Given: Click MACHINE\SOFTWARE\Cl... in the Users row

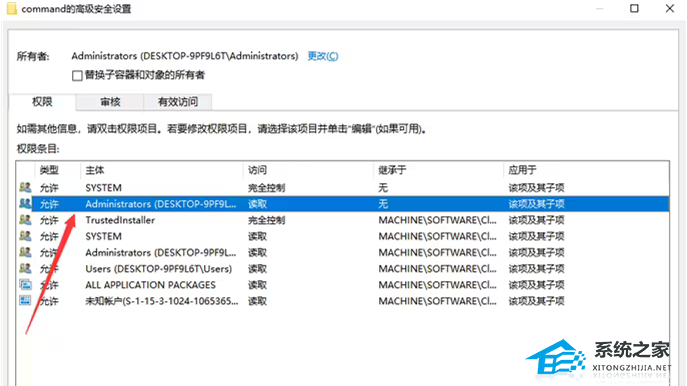Looking at the screenshot, I should click(437, 269).
